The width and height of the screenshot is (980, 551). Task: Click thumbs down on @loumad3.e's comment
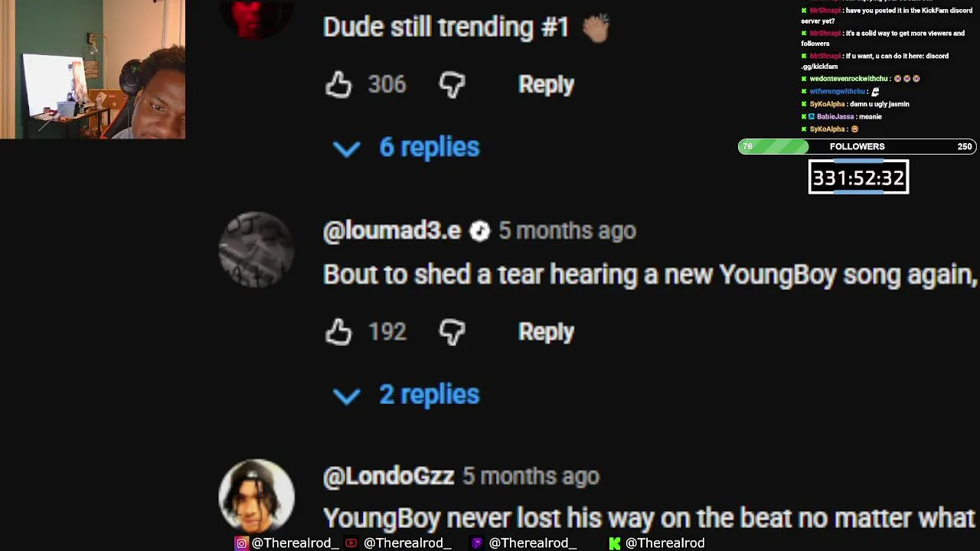(452, 331)
